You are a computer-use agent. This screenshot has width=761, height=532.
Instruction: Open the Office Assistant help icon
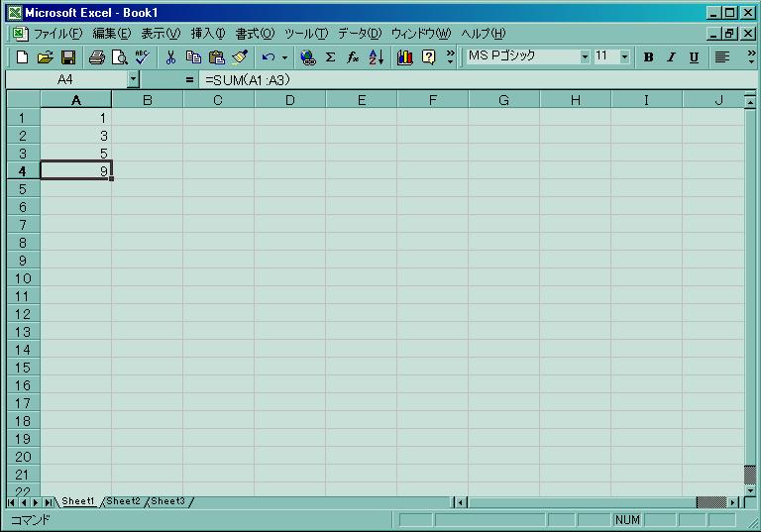coord(428,57)
